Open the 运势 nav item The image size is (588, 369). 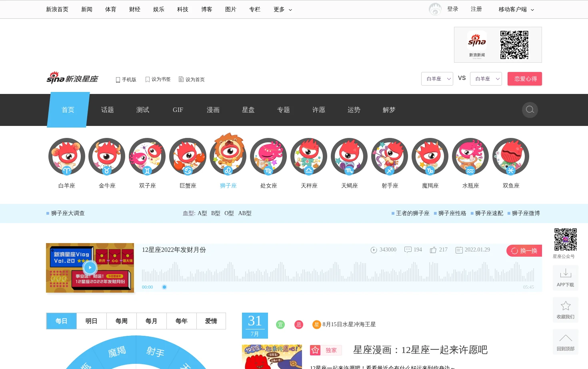[354, 110]
